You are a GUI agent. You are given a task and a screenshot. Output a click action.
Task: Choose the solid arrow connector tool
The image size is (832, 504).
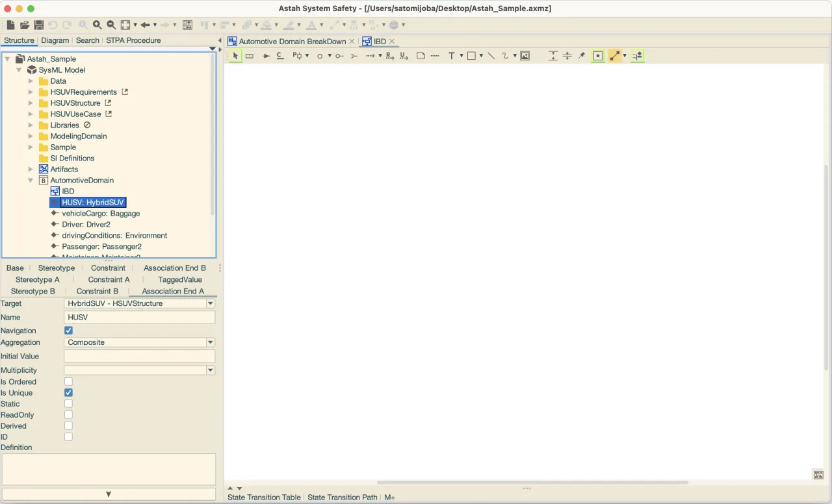266,56
